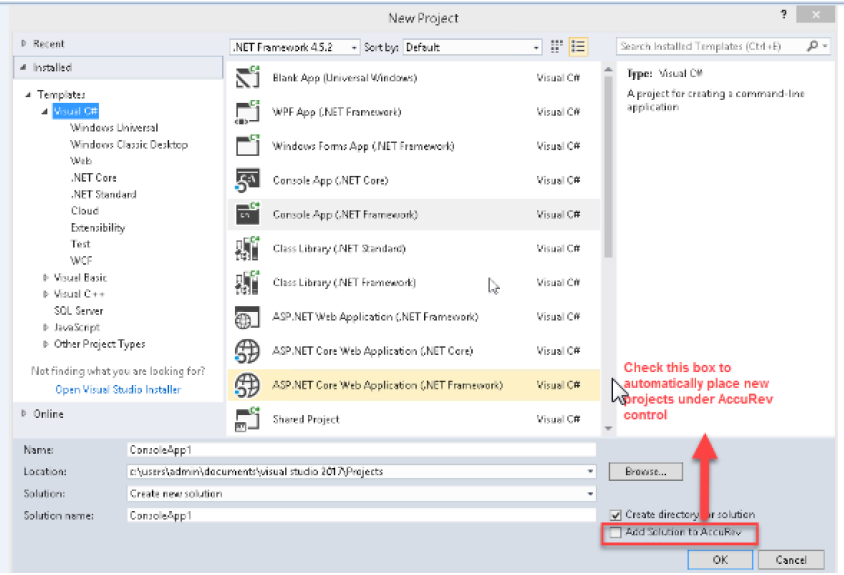
Task: Select the ASP.NET Web Application (.NET Framework) icon
Action: pos(247,317)
